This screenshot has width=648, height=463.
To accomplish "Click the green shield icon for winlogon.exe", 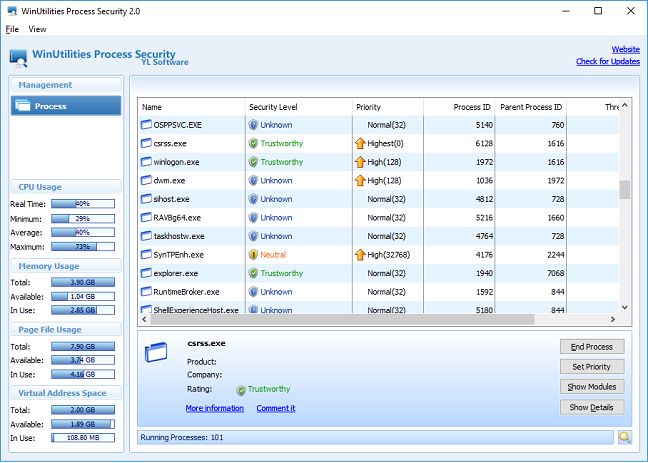I will 253,162.
